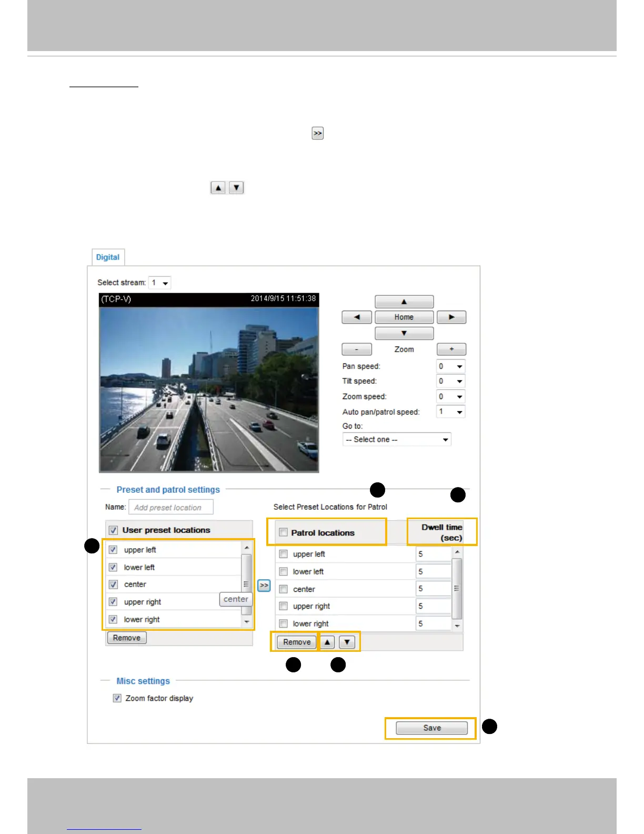Zoom in using the plus button

[451, 349]
